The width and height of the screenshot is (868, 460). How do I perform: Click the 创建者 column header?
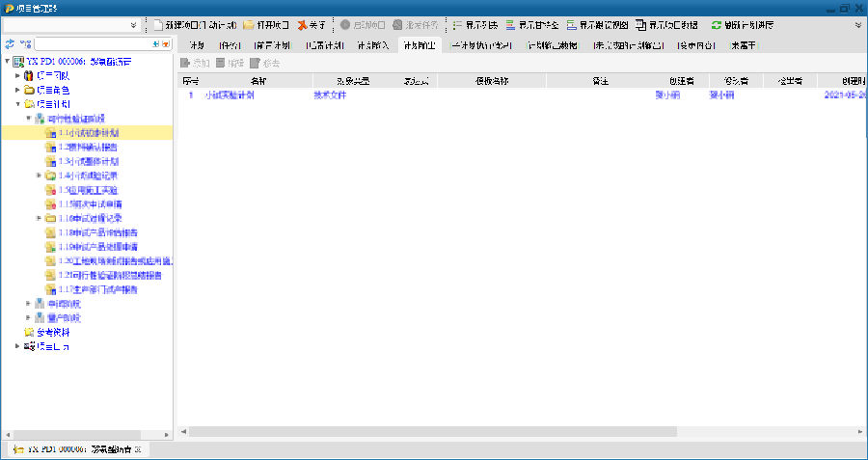point(682,81)
